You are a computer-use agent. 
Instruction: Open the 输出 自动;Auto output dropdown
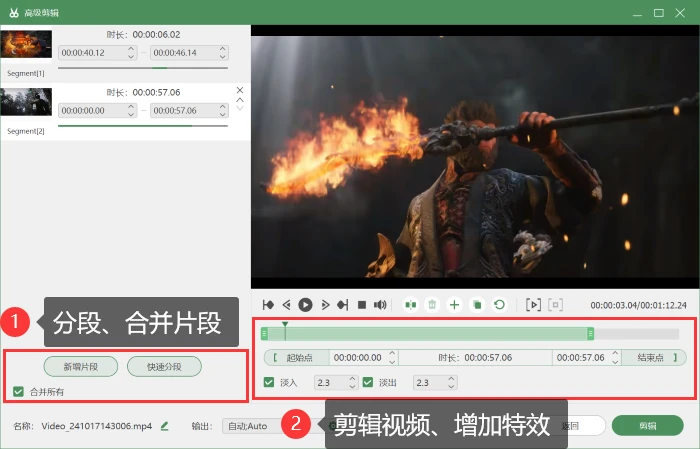tap(252, 426)
